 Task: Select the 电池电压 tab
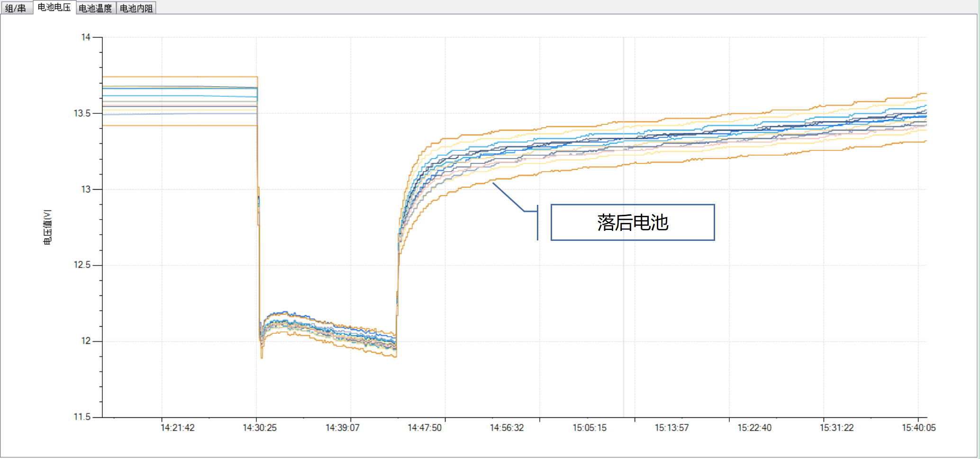(54, 8)
